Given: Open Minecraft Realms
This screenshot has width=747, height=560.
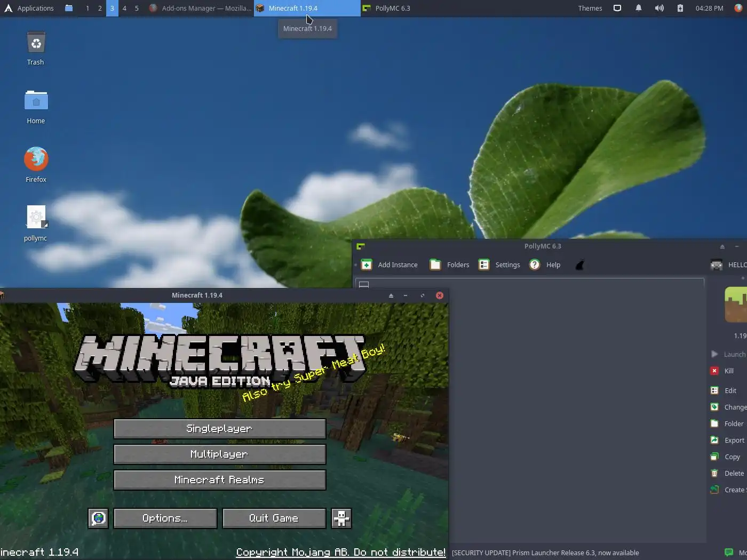Looking at the screenshot, I should [219, 480].
